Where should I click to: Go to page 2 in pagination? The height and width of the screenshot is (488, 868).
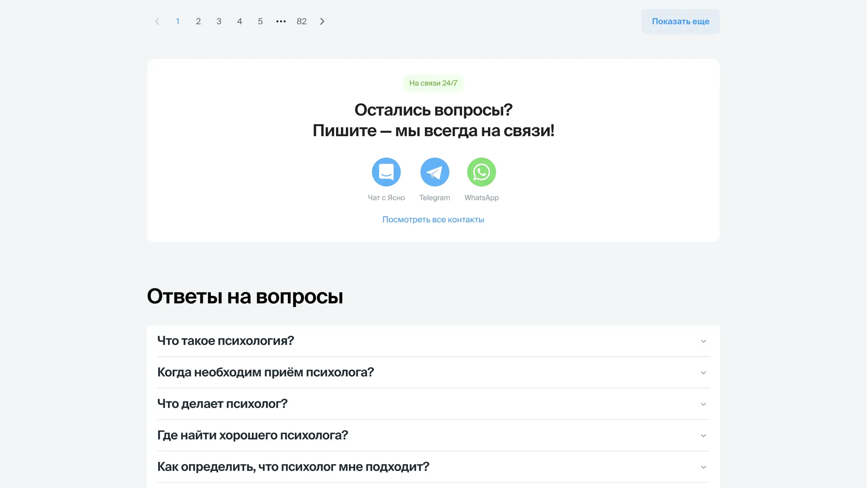point(198,22)
